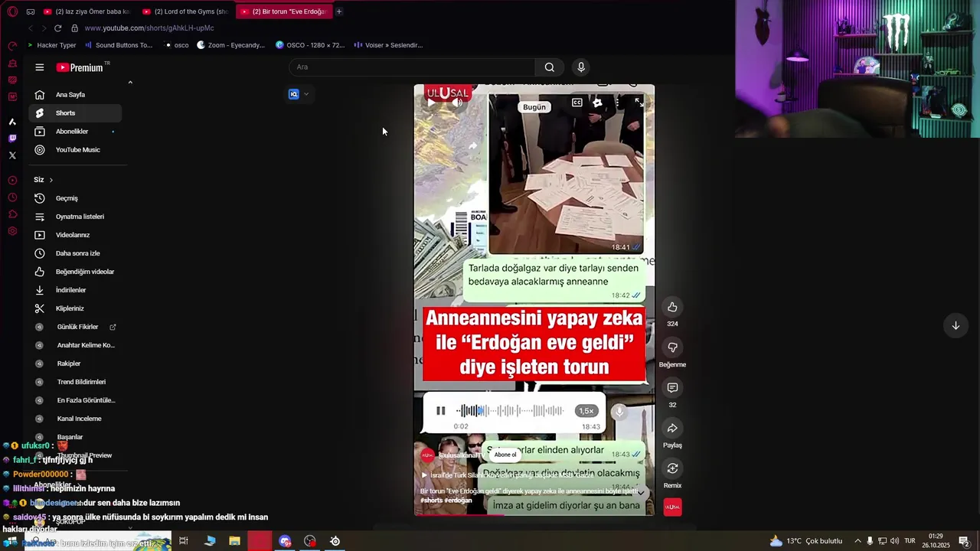The height and width of the screenshot is (551, 980).
Task: Open Rakipler item
Action: click(x=75, y=364)
